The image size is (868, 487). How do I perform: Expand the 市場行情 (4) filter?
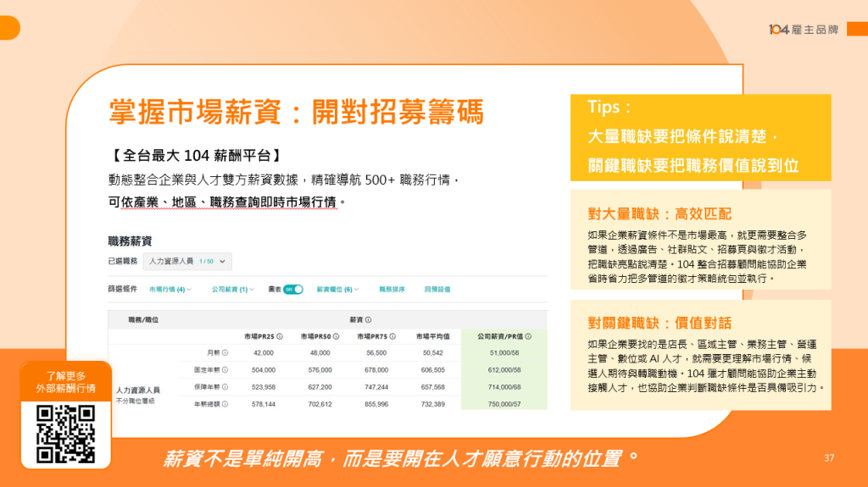click(x=170, y=290)
